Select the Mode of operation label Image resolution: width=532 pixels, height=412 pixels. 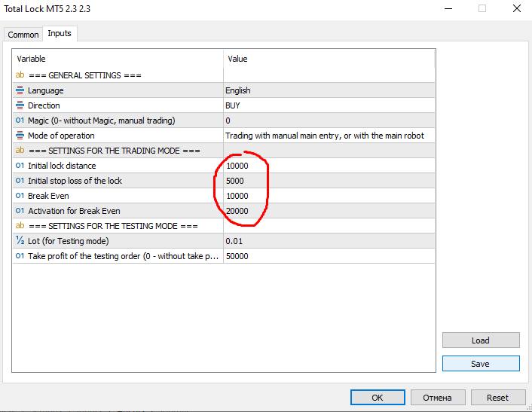[x=61, y=136]
